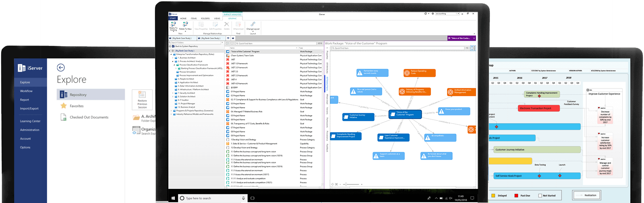Viewport: 644px width, 203px height.
Task: Select Explore in iServer sidebar
Action: click(x=31, y=82)
